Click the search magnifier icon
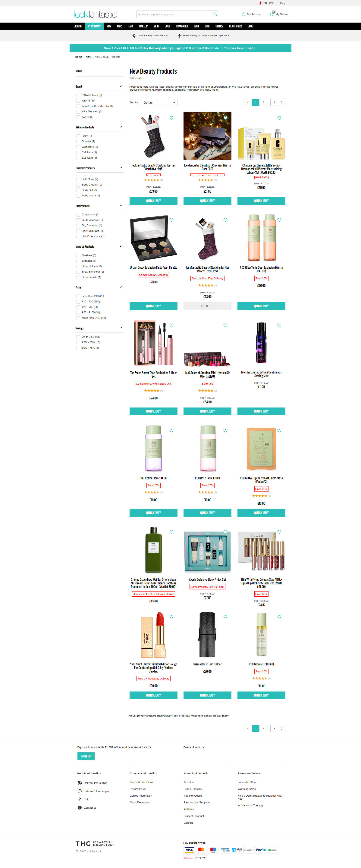Screen dimensions: 361x868 [x=215, y=14]
